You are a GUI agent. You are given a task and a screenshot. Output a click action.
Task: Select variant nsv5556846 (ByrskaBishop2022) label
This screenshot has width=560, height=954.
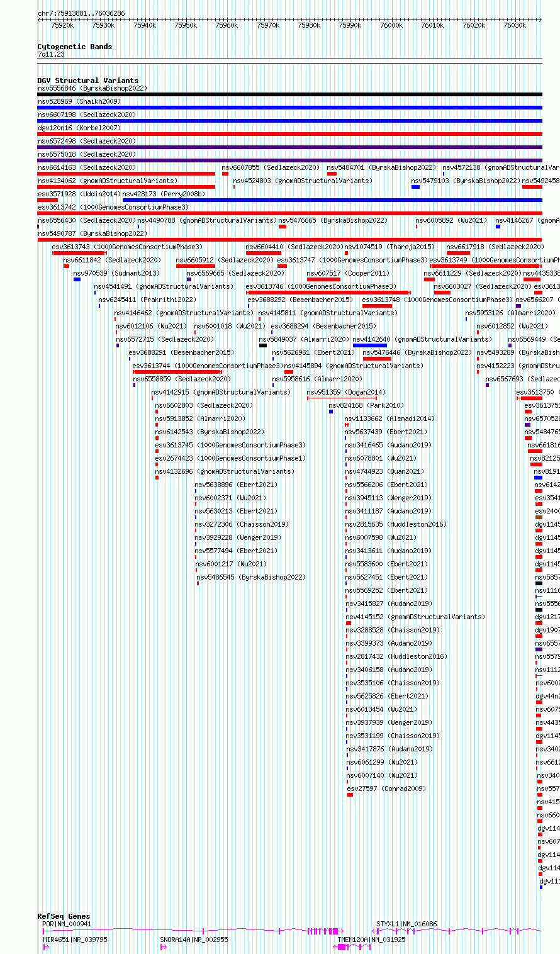point(92,88)
